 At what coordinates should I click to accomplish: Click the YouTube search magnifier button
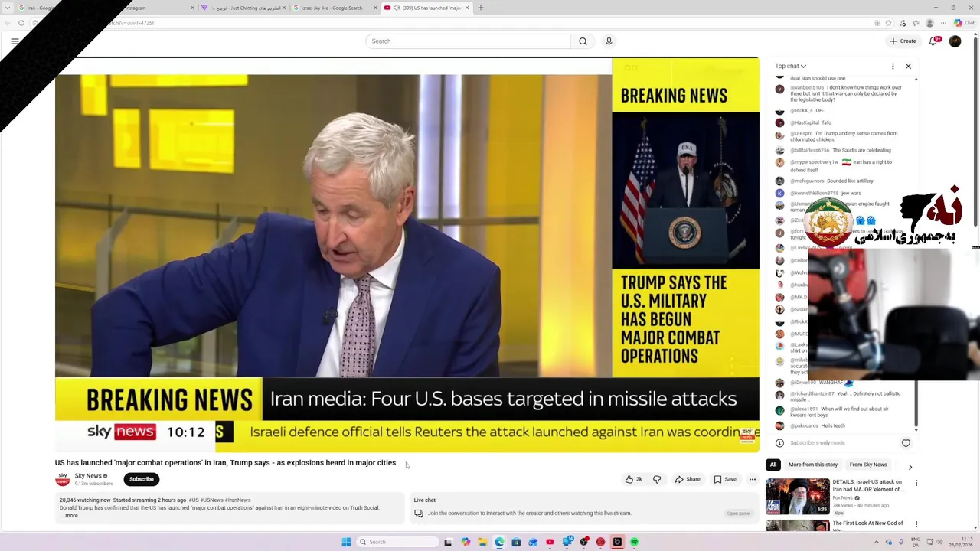coord(583,41)
